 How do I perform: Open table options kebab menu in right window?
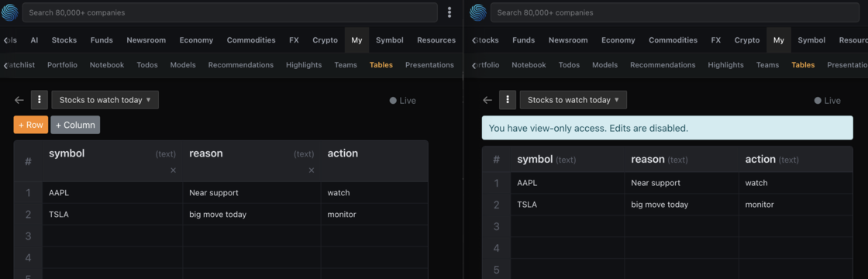[508, 100]
